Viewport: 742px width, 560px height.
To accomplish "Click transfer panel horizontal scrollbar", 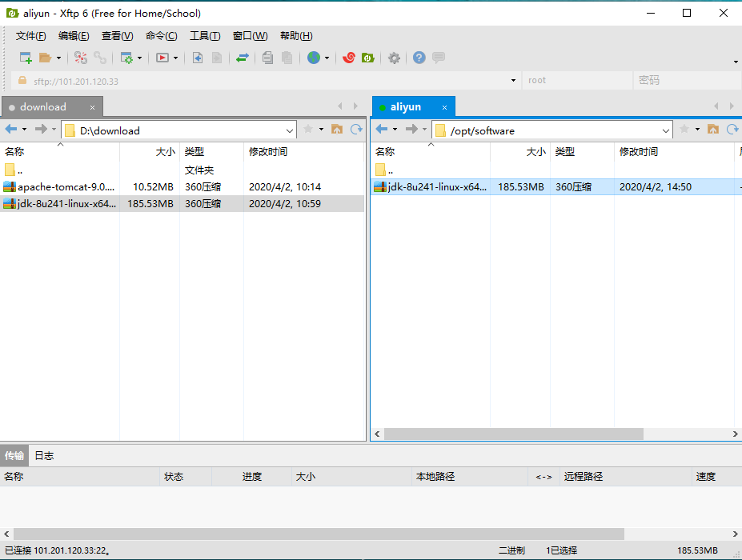I will click(319, 534).
